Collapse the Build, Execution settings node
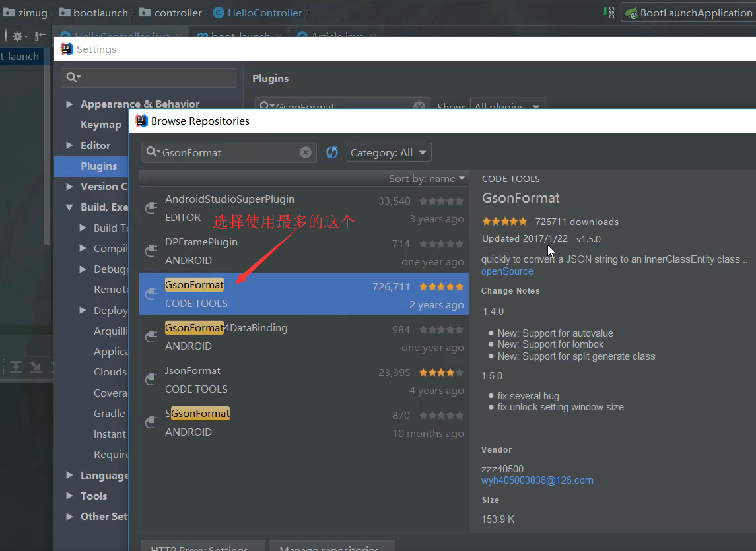This screenshot has width=756, height=551. click(x=69, y=207)
